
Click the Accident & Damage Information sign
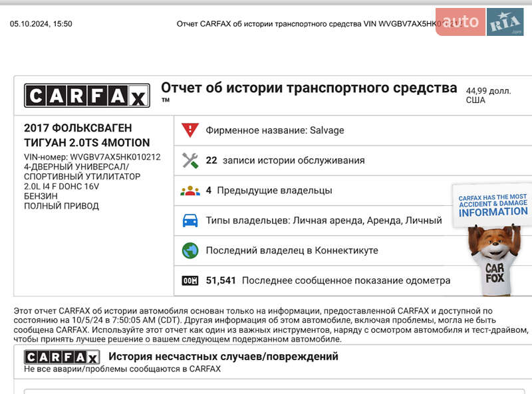coord(493,205)
